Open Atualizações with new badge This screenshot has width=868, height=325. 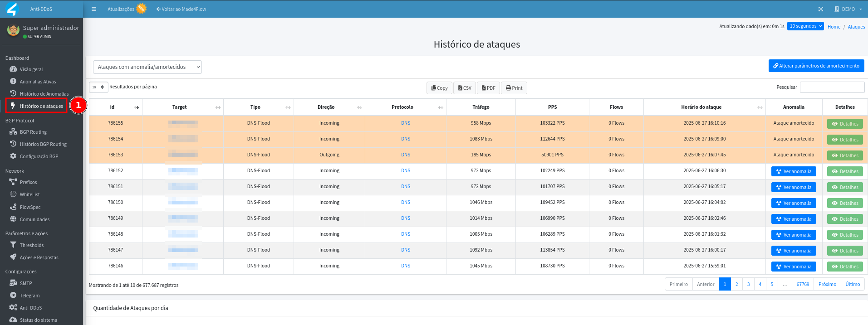coord(127,9)
